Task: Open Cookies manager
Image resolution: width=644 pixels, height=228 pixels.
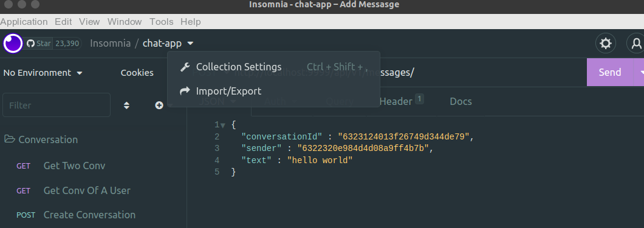Action: click(x=137, y=73)
